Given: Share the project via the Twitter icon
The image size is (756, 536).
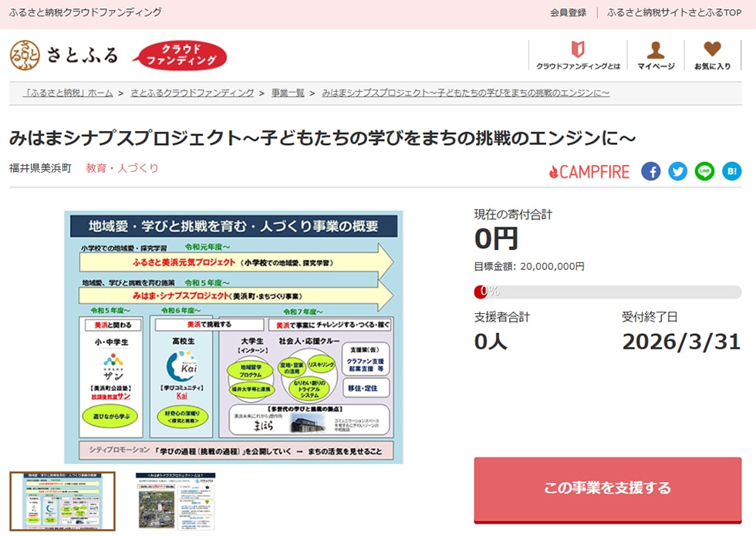Looking at the screenshot, I should [x=678, y=172].
